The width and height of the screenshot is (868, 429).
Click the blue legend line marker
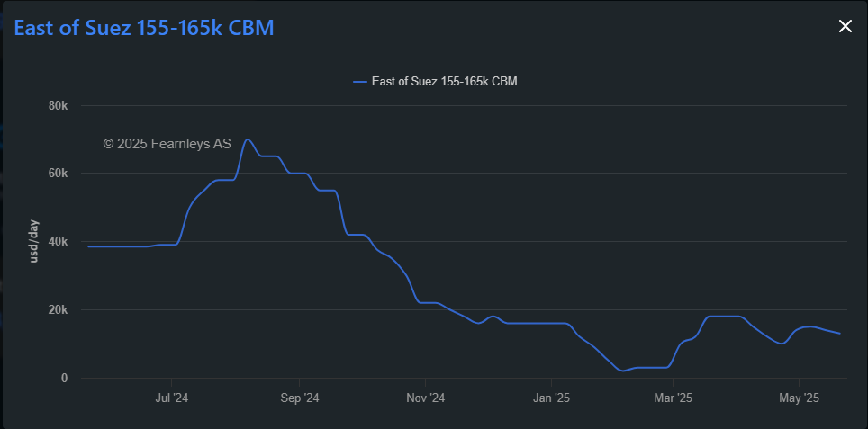pos(360,82)
